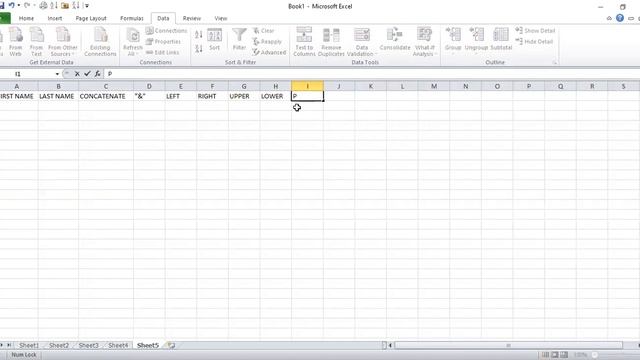Screen dimensions: 640x360
Task: Cancel the cell entry with X
Action: [x=77, y=74]
